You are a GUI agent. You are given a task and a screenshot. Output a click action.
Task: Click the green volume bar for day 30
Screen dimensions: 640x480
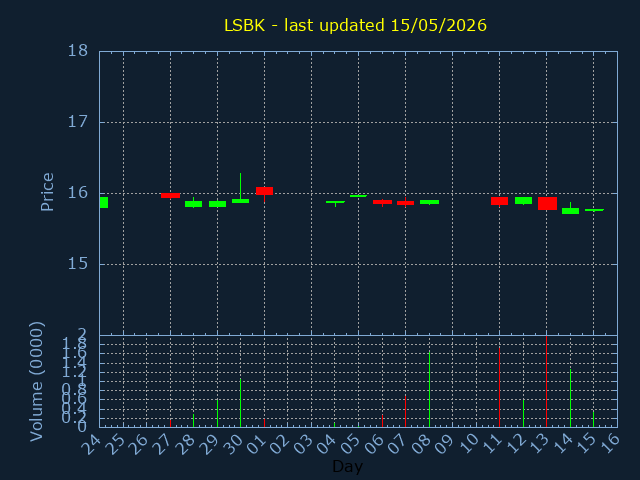pos(240,402)
